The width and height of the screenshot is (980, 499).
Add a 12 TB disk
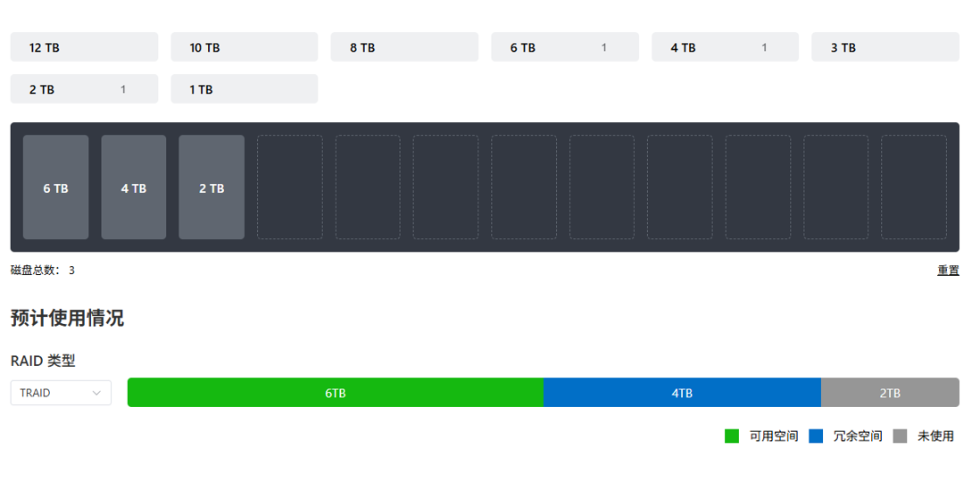84,47
